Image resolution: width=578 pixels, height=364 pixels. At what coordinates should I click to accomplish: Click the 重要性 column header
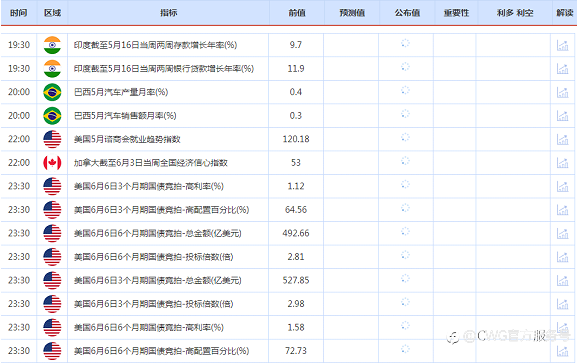point(456,13)
